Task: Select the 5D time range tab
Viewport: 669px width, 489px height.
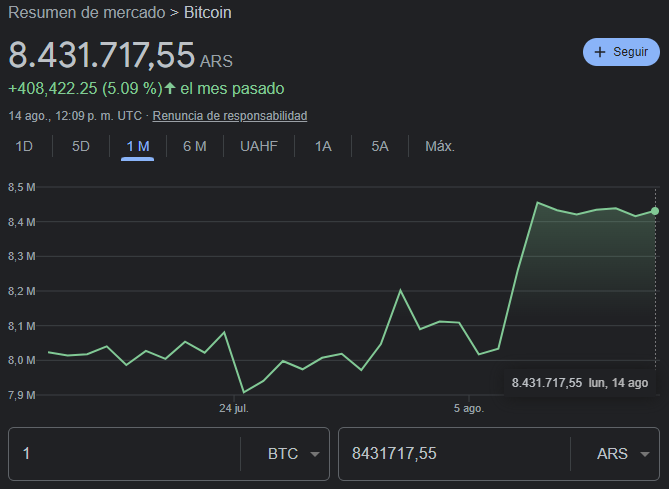Action: click(x=81, y=146)
